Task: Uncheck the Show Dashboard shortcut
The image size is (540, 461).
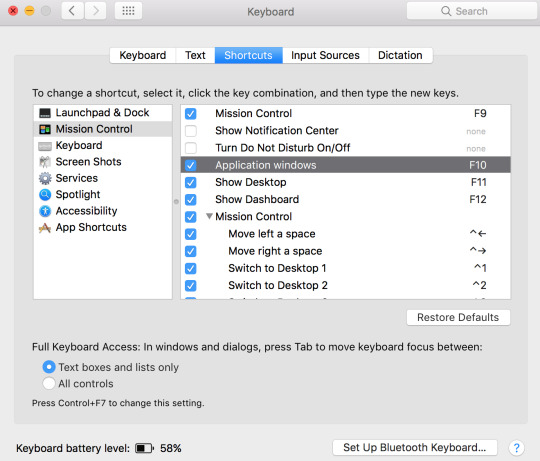Action: (190, 200)
